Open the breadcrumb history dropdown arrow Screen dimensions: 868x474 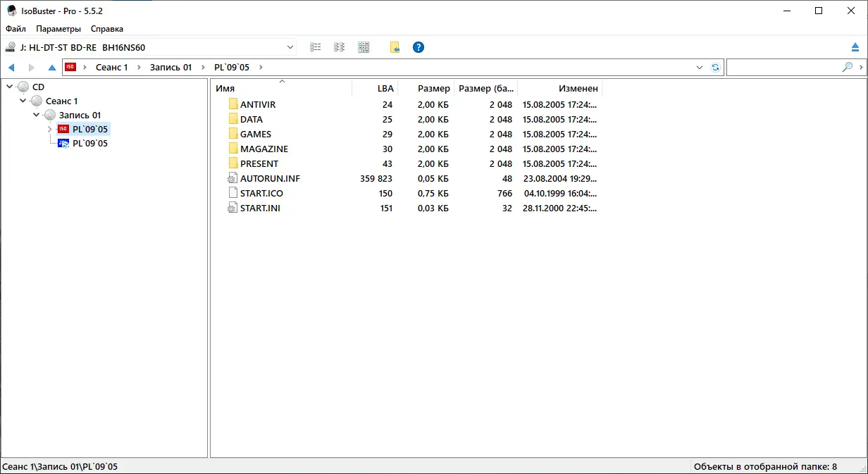[x=699, y=67]
